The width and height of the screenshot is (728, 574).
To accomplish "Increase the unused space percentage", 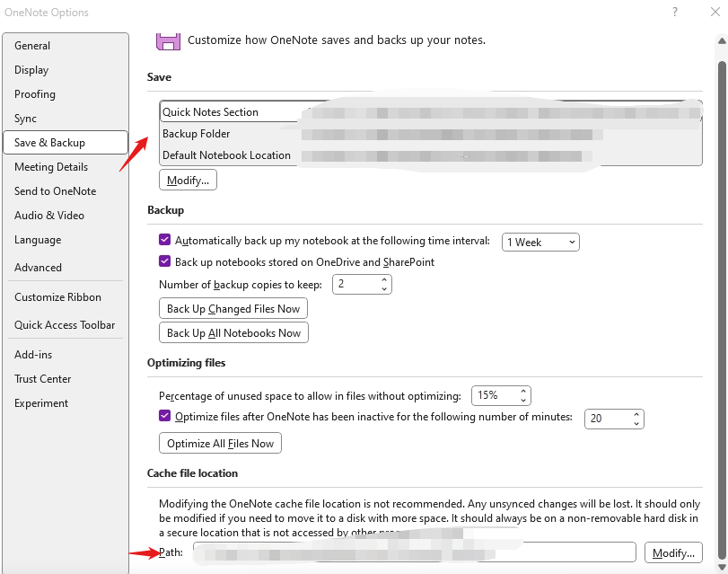I will [x=523, y=392].
